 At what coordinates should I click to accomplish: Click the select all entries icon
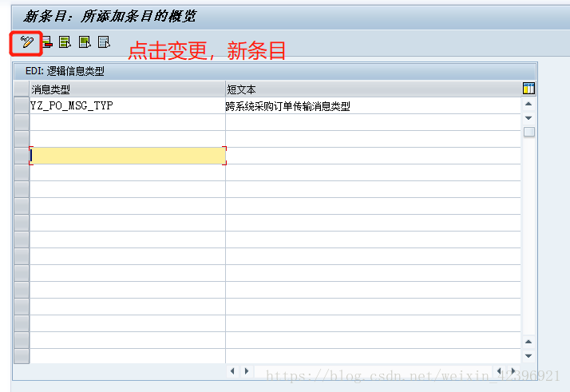(x=65, y=42)
